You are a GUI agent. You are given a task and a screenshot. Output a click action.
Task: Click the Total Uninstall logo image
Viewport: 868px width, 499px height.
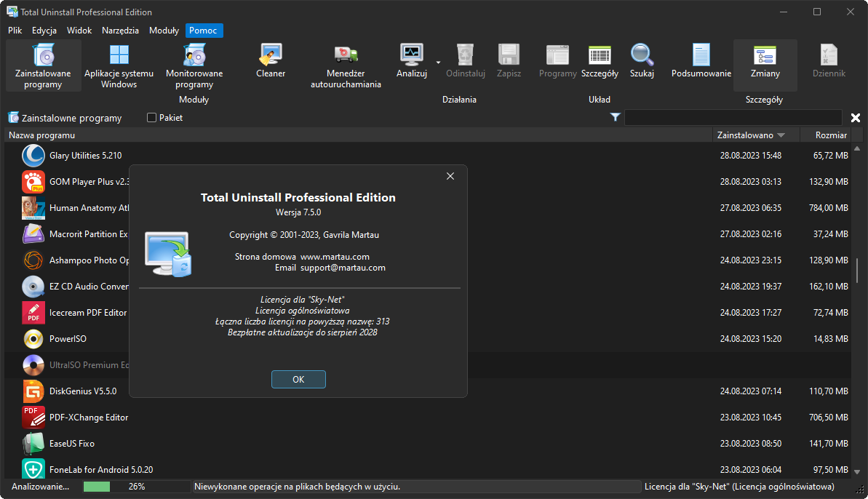pos(168,254)
